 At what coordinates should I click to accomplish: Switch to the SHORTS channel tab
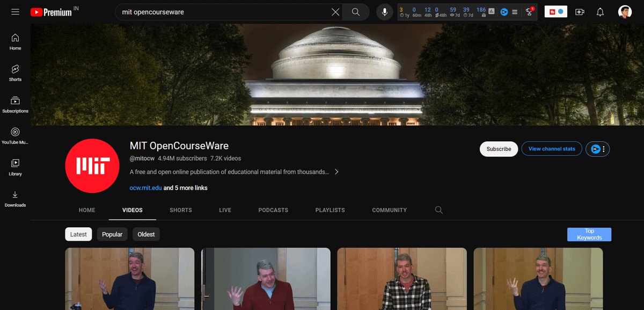click(181, 210)
